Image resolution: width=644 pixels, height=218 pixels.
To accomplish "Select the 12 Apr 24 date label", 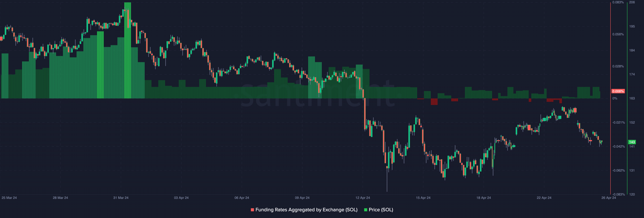I will pos(363,198).
